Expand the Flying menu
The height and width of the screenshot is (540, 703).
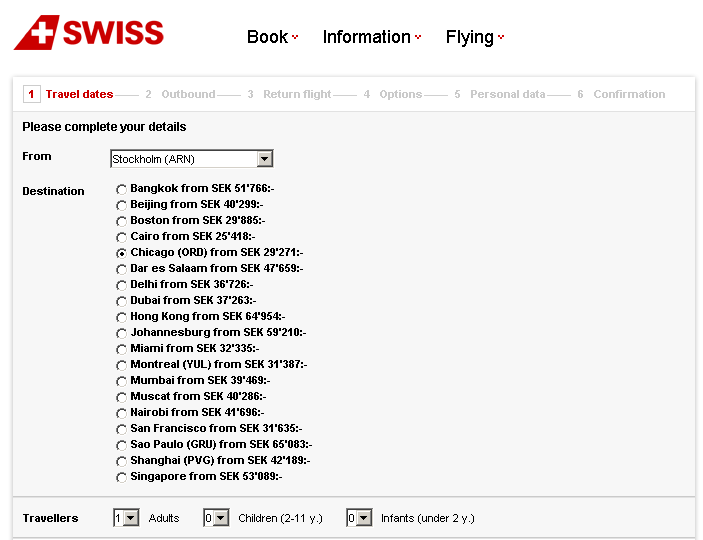[474, 37]
